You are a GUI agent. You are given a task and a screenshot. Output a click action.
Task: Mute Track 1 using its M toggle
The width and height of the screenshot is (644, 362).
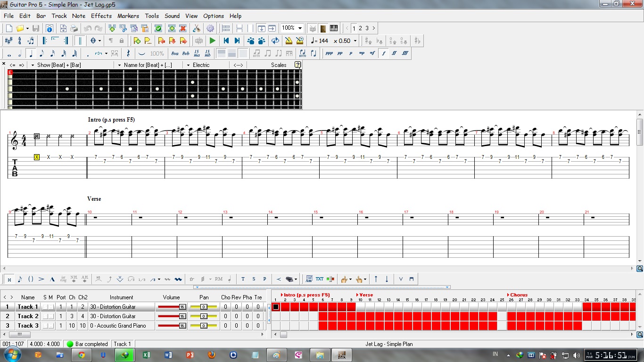(51, 307)
